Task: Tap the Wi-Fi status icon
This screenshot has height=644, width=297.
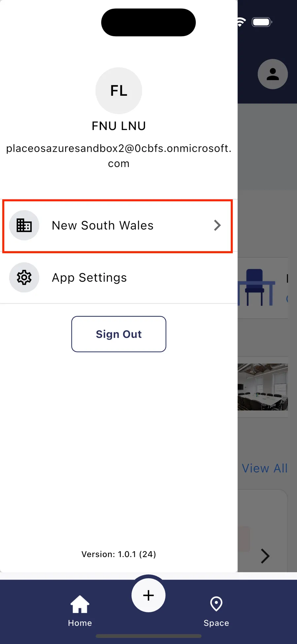Action: [242, 22]
